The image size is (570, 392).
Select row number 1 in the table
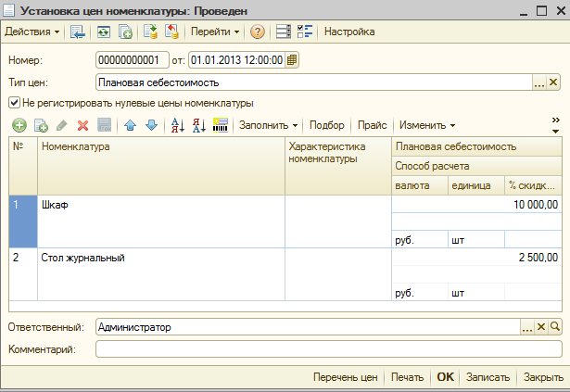click(23, 221)
